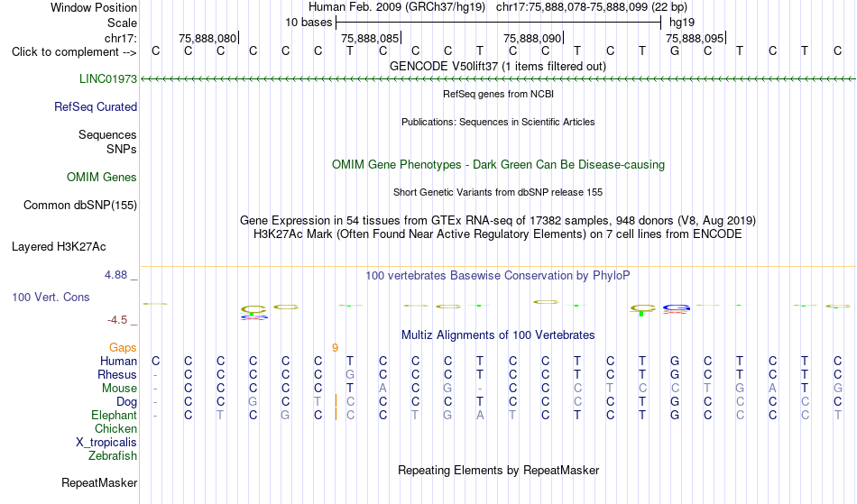
Task: Click the Chicken alignment row label
Action: click(115, 428)
